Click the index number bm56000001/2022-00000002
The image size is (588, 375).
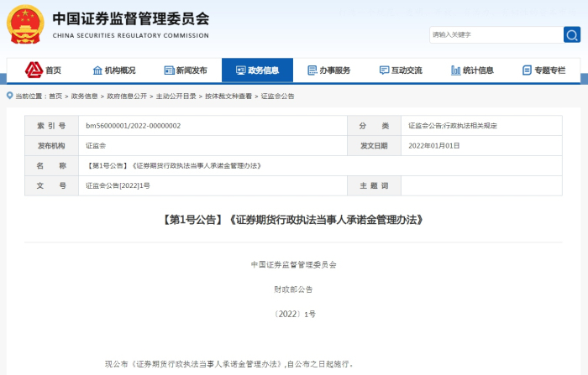click(133, 126)
